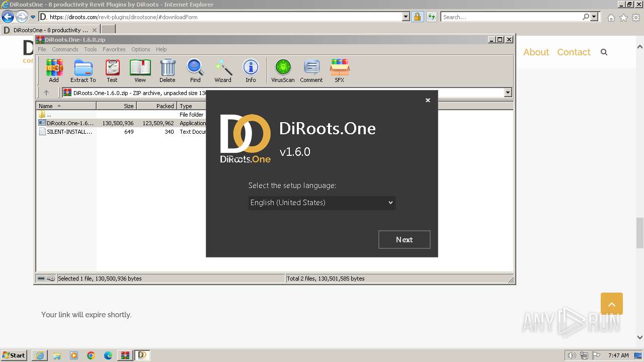Image resolution: width=644 pixels, height=362 pixels.
Task: Go up one folder level in WinRAR
Action: coord(46,93)
